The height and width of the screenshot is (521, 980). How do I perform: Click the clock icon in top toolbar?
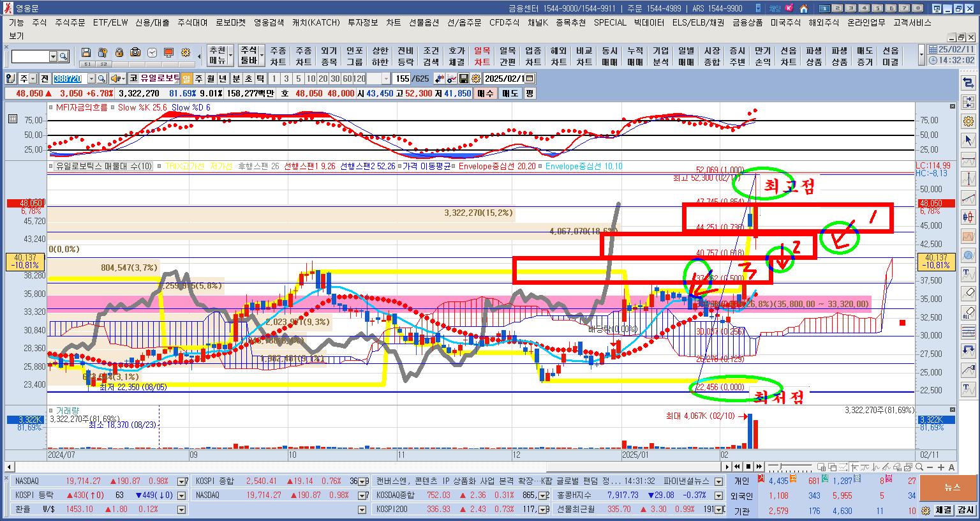[x=152, y=52]
